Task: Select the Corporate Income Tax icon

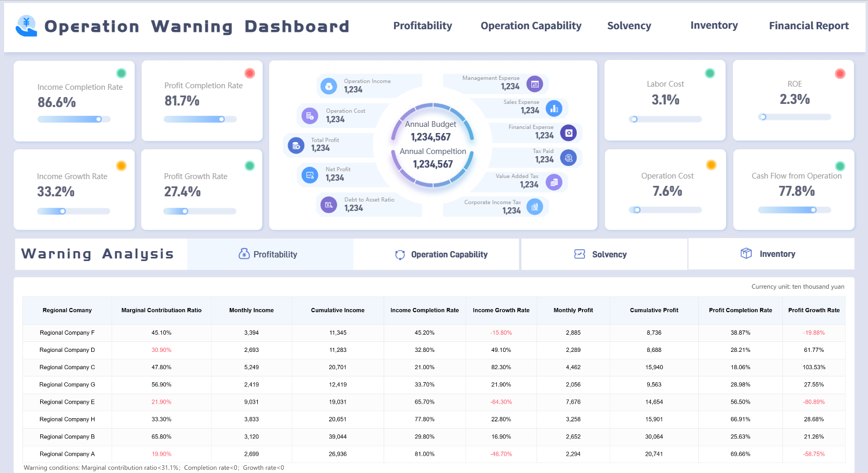Action: [534, 207]
